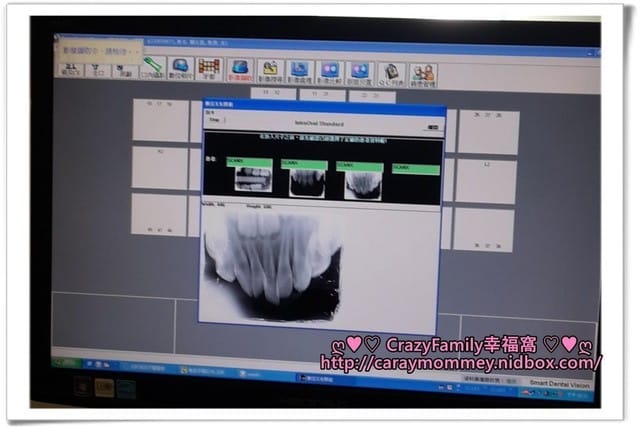Open the Q.C. list toolbar icon
640x428 pixels.
391,75
